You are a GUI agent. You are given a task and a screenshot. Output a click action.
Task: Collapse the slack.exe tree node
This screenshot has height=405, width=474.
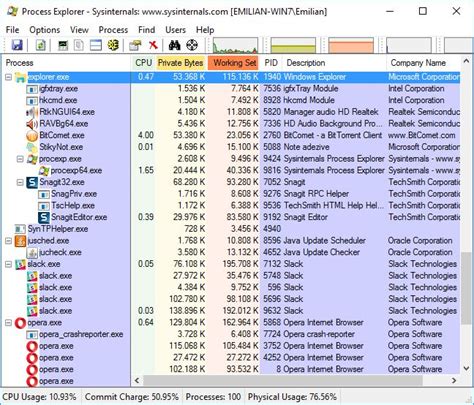point(9,264)
